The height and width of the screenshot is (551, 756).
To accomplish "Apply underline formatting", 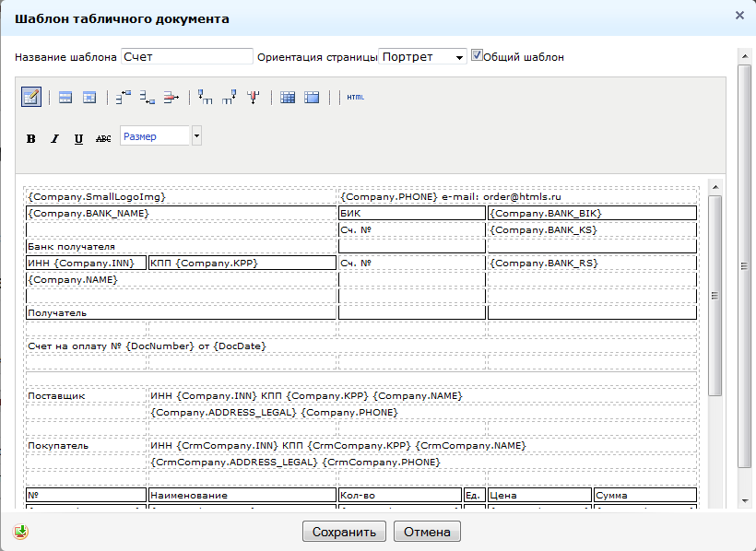I will pyautogui.click(x=78, y=138).
